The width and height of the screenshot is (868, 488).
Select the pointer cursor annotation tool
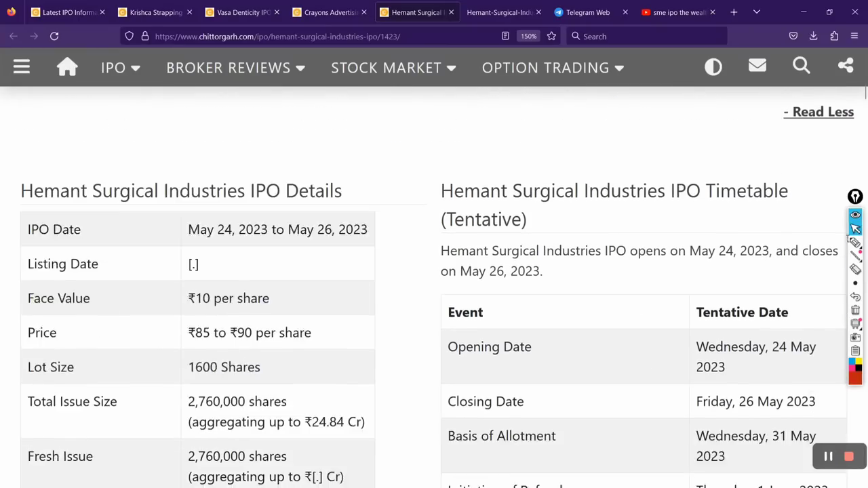855,228
